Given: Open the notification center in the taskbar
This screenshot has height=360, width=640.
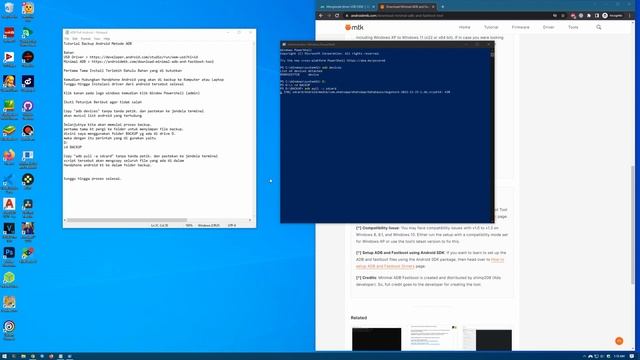Looking at the screenshot, I should click(x=632, y=356).
